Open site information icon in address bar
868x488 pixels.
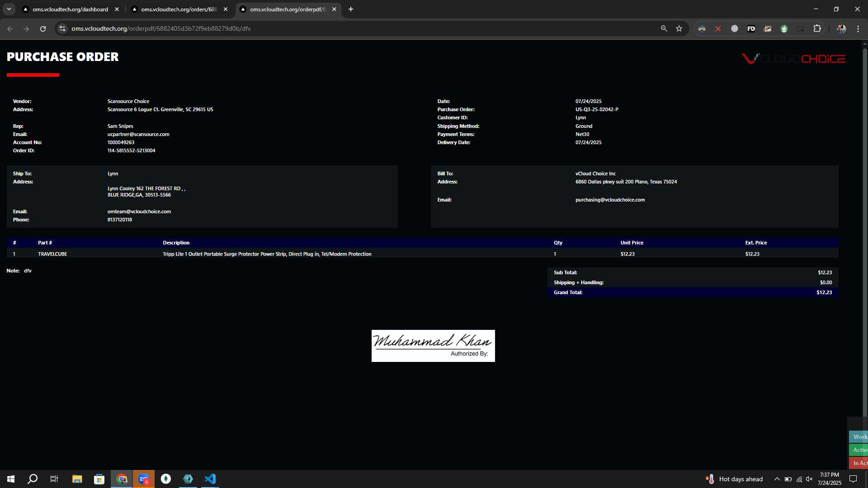62,28
